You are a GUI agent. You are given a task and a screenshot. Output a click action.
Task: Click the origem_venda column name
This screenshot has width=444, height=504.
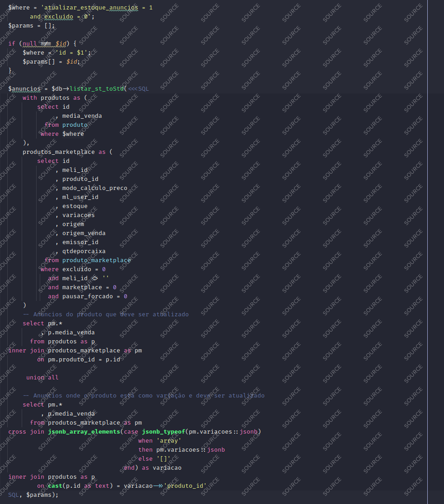[x=84, y=233]
